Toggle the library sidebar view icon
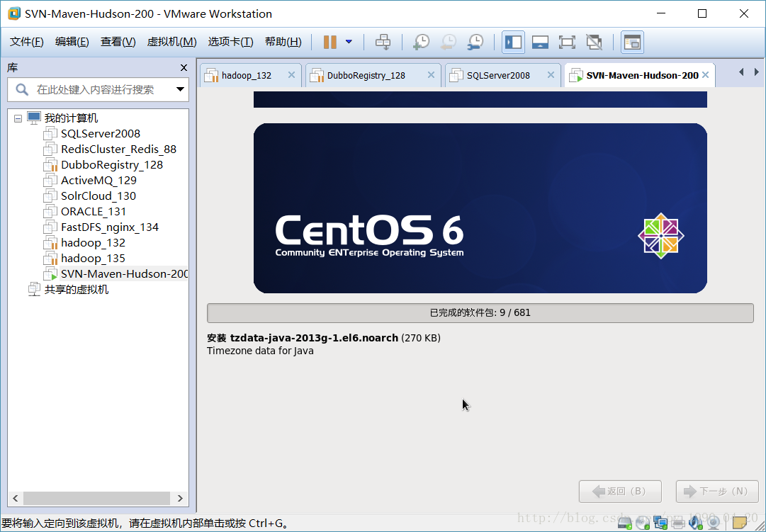 point(513,42)
